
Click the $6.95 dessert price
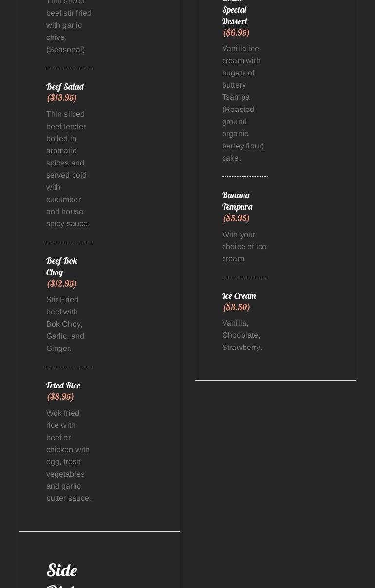pyautogui.click(x=236, y=33)
